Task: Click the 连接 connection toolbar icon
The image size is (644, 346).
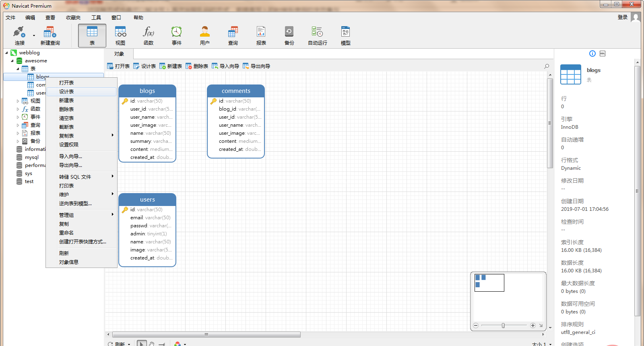Action: 19,35
